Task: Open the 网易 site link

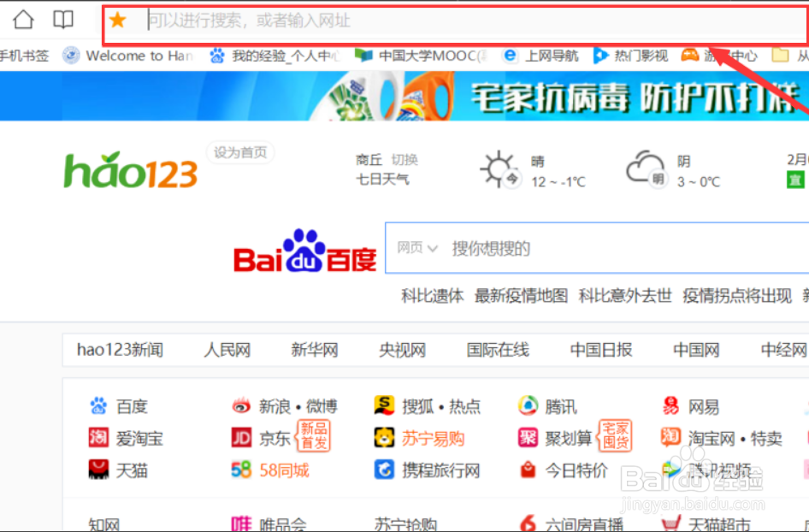Action: pyautogui.click(x=703, y=406)
